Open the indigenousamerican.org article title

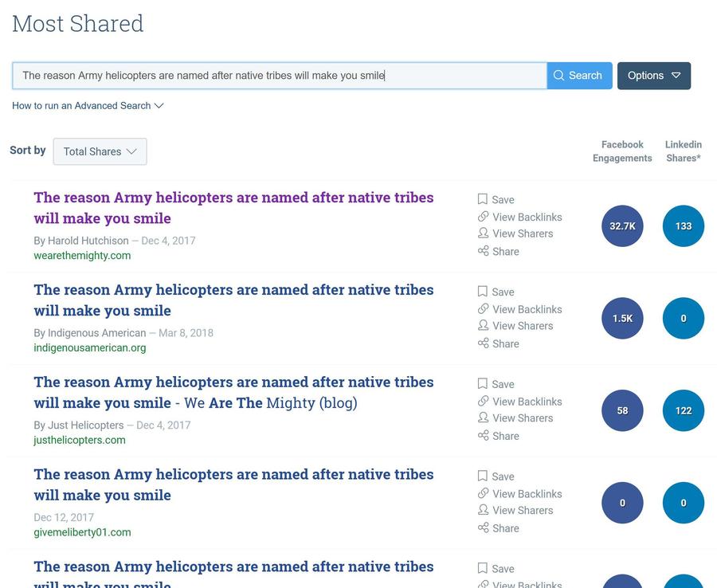point(233,300)
